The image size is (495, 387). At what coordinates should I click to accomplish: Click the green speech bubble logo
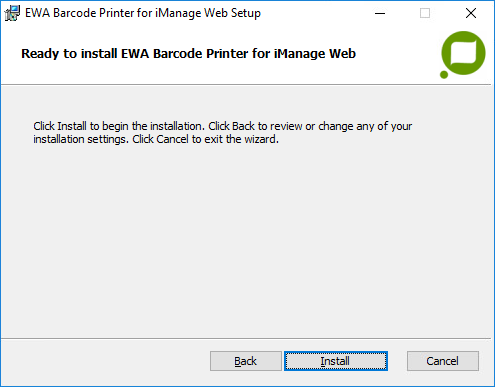pyautogui.click(x=463, y=53)
